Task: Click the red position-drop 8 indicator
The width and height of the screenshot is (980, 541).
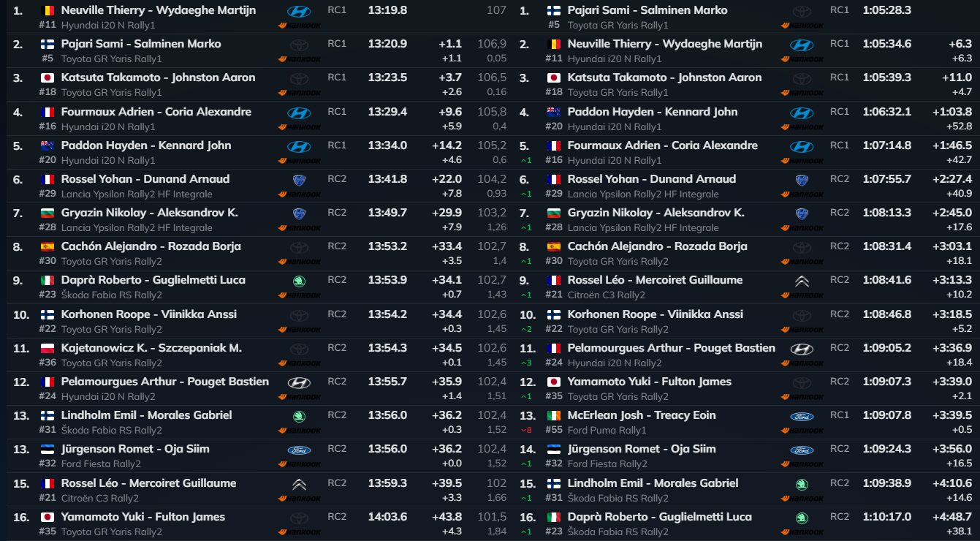Action: [x=528, y=431]
